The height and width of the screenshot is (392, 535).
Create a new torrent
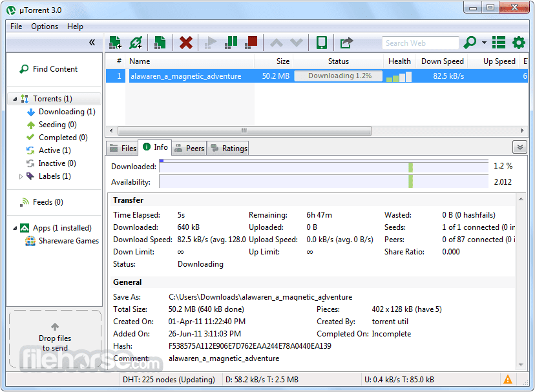click(x=159, y=43)
